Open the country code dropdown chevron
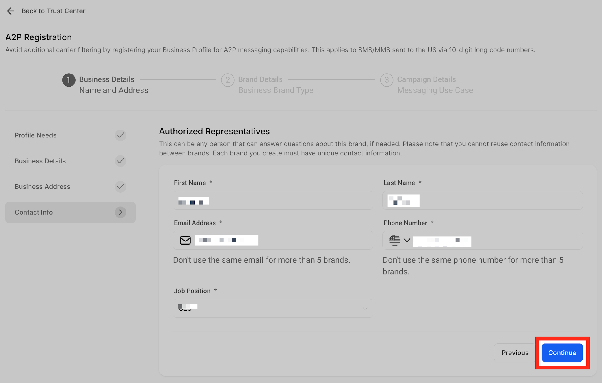Screen dimensions: 602x383 point(407,241)
